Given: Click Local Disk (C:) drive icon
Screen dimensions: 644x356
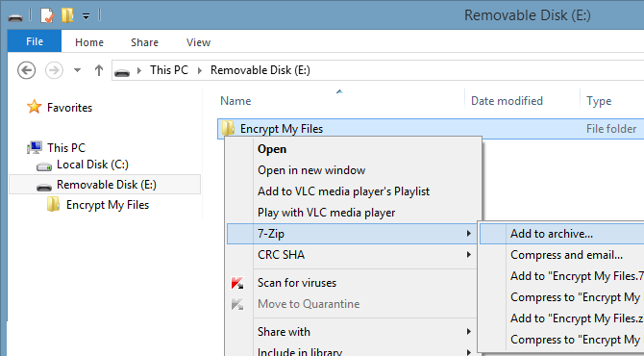Looking at the screenshot, I should 44,166.
